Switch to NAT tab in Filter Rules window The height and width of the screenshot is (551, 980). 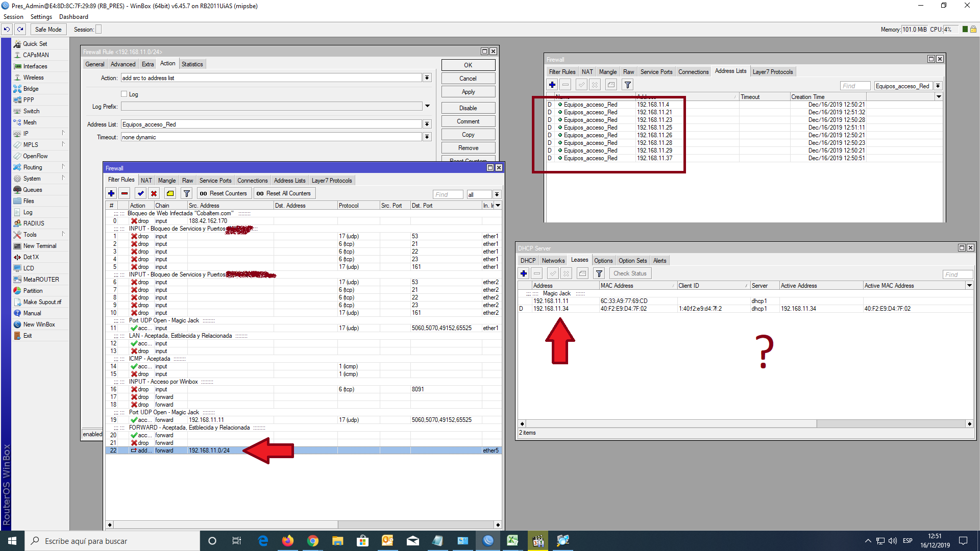coord(146,181)
